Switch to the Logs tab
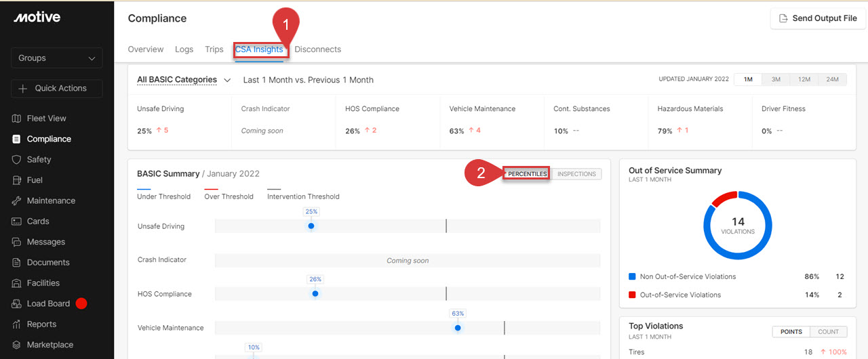Screen dimensions: 868x359 click(184, 49)
